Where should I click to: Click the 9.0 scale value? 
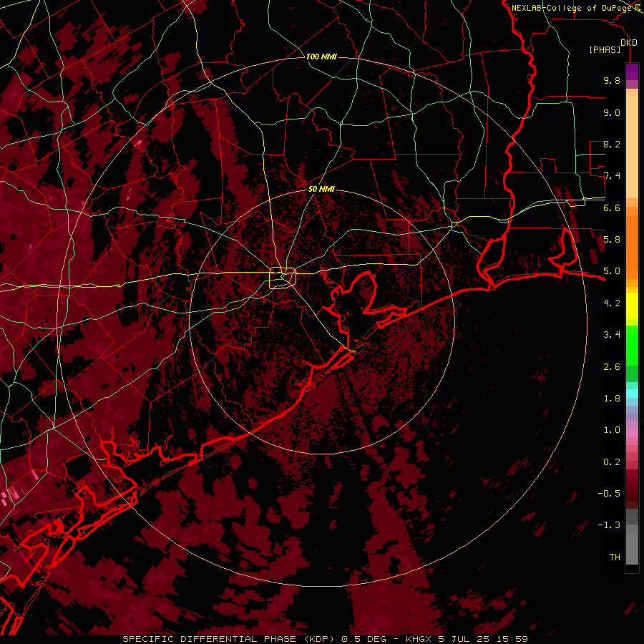612,112
